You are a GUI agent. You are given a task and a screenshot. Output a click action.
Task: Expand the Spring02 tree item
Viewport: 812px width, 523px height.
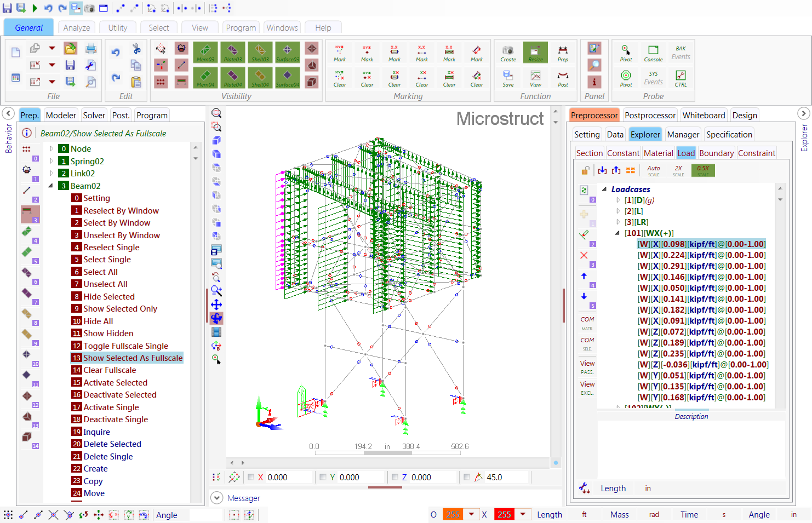tap(52, 161)
